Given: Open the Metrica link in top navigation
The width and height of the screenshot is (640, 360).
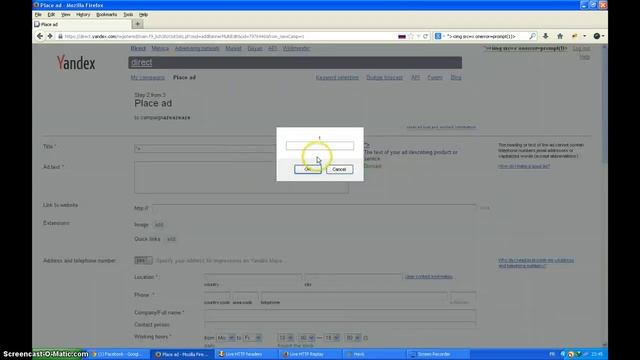Looking at the screenshot, I should click(160, 49).
